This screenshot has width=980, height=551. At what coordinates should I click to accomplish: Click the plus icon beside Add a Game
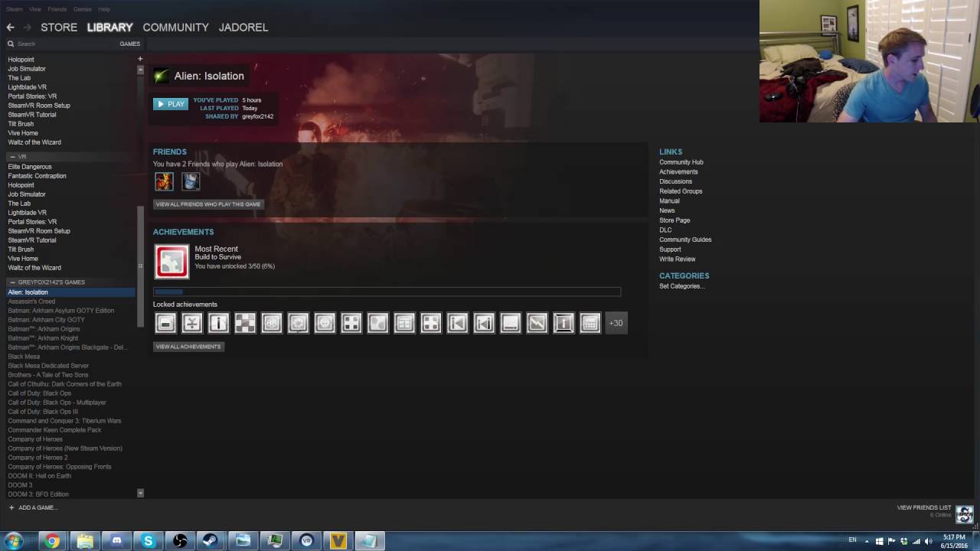11,507
